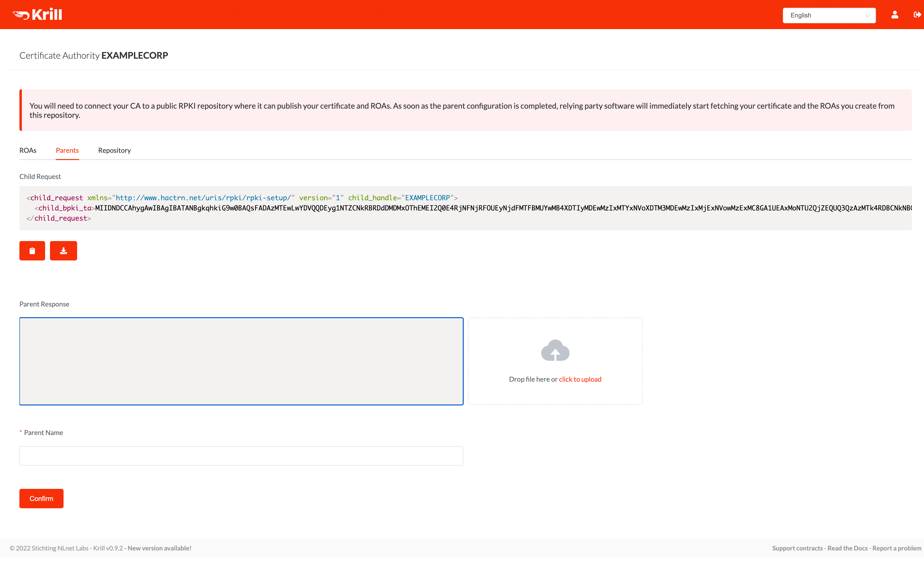This screenshot has width=924, height=565.
Task: Click the Parents tab underlined link
Action: tap(67, 150)
